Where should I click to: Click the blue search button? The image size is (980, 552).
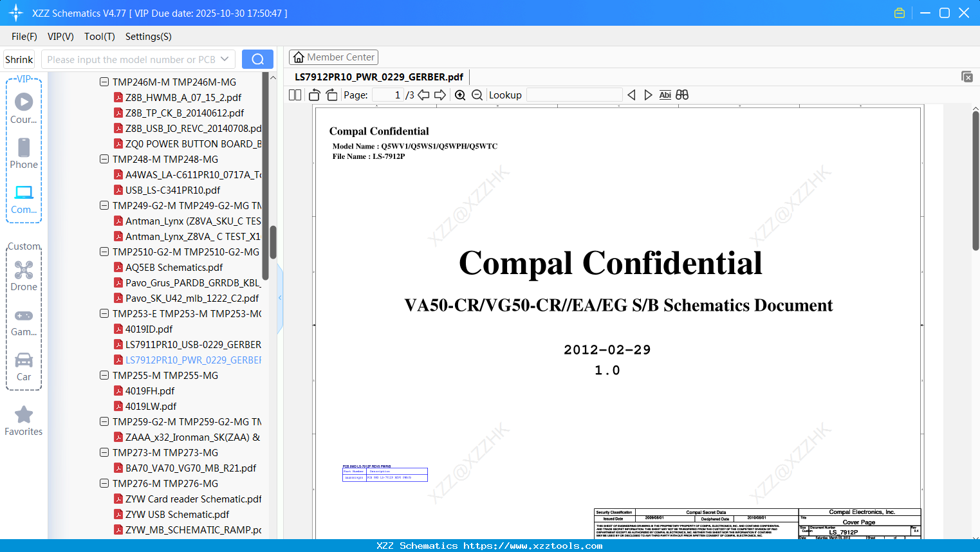[x=257, y=59]
